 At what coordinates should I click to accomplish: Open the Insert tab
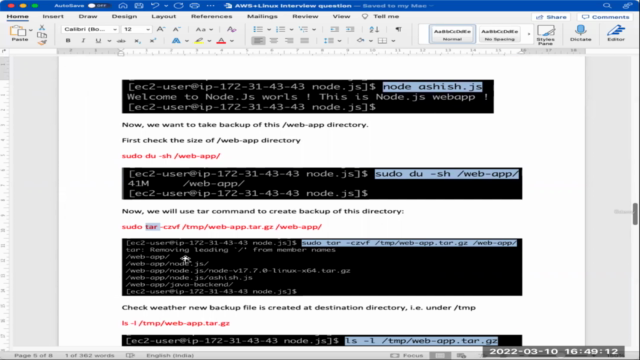pyautogui.click(x=53, y=16)
